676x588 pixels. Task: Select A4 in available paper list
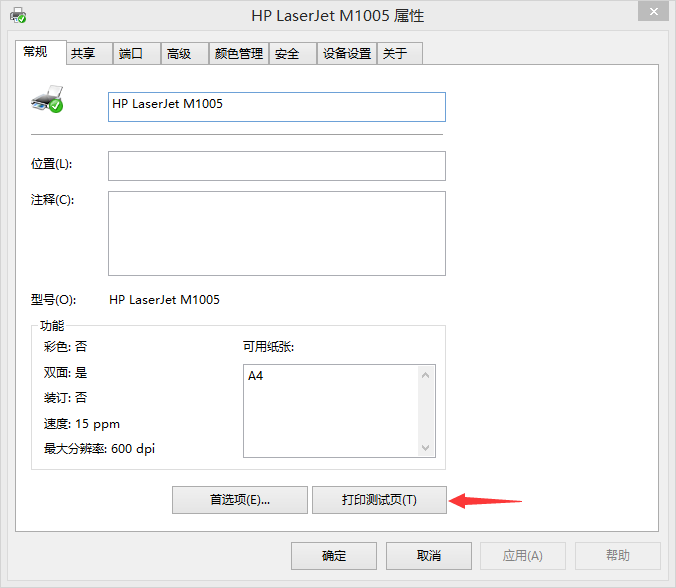[257, 376]
